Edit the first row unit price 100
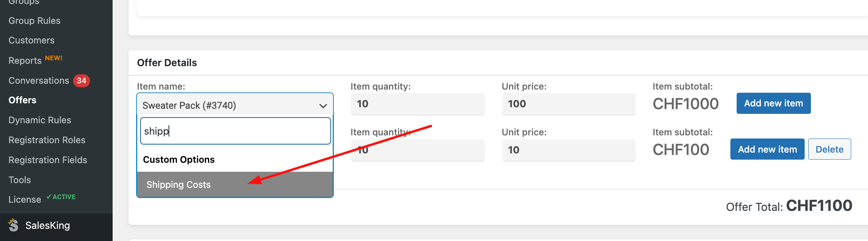 pos(569,104)
